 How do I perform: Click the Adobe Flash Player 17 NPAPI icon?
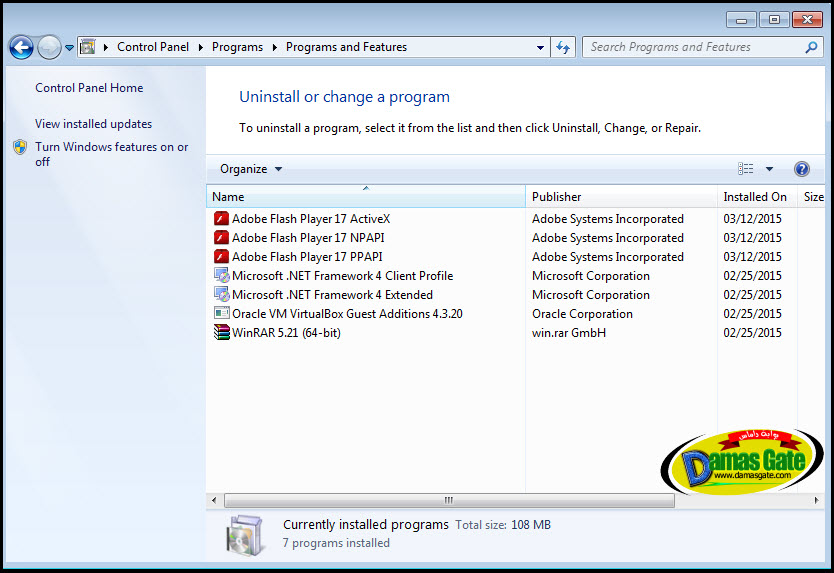click(x=221, y=238)
